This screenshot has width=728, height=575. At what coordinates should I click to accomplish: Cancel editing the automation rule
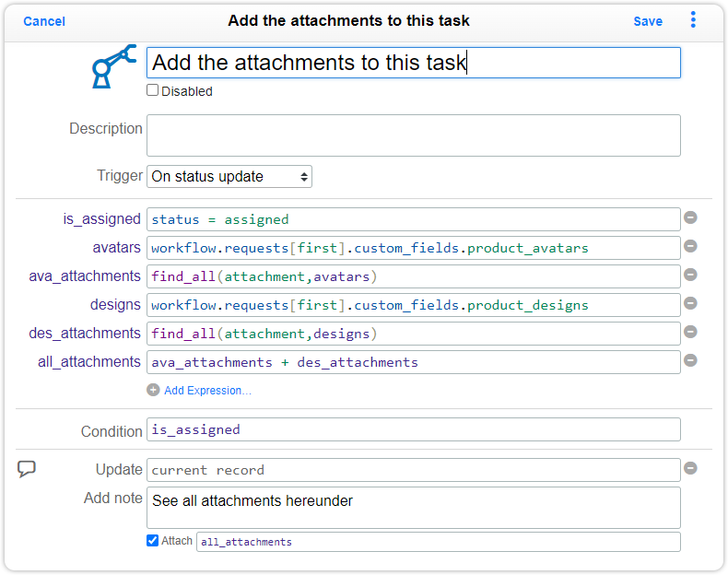[44, 21]
